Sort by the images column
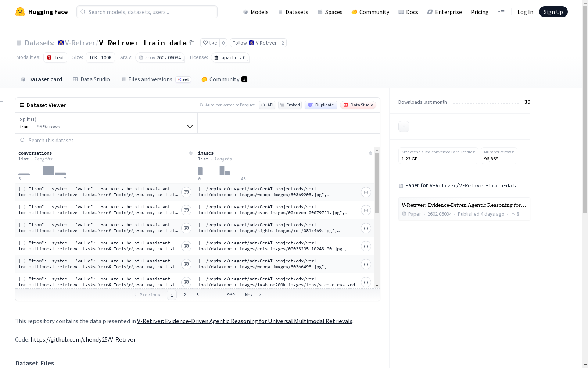588x368 pixels. coord(370,153)
